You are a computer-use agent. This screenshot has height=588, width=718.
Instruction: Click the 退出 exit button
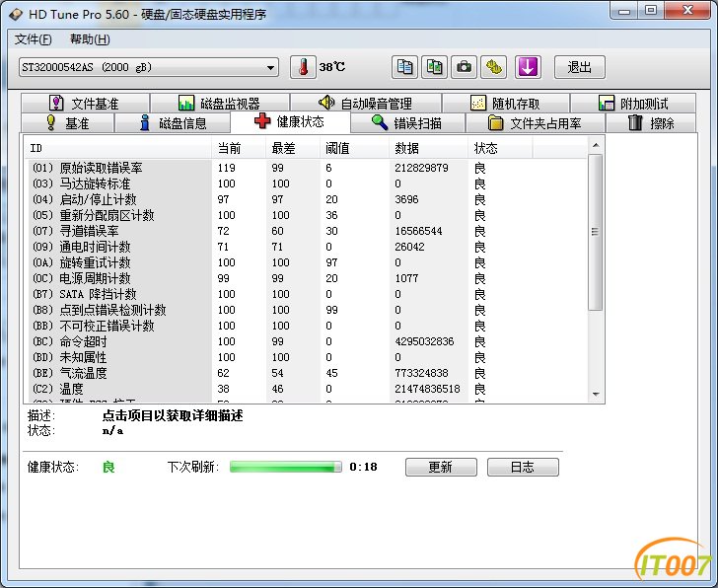pyautogui.click(x=580, y=67)
